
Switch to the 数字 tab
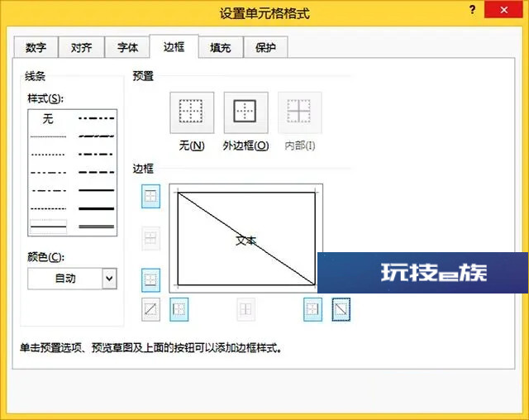36,47
